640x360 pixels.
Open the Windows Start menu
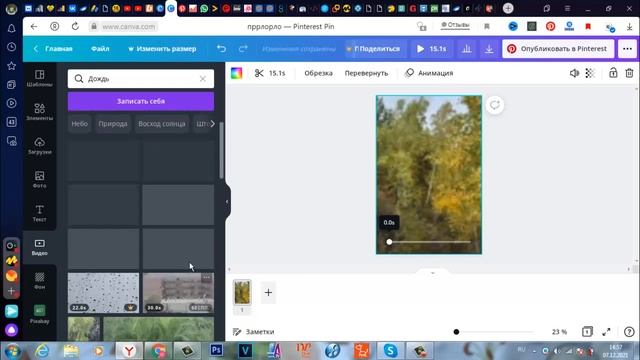click(12, 351)
